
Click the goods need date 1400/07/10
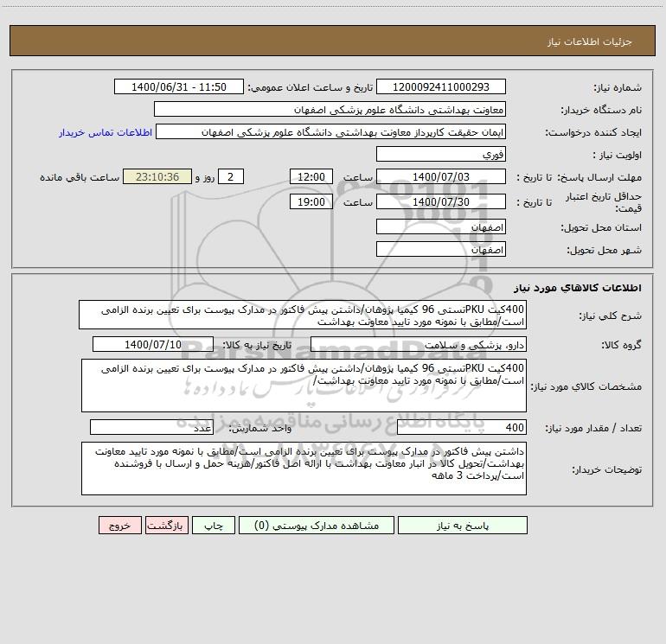(153, 344)
